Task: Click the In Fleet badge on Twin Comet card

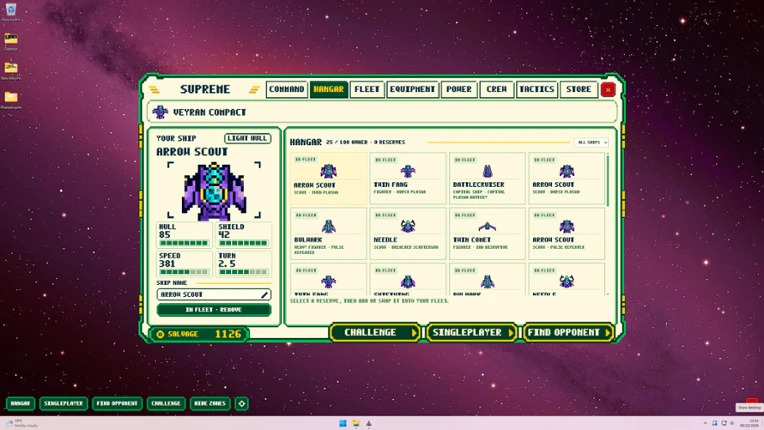Action: click(464, 215)
